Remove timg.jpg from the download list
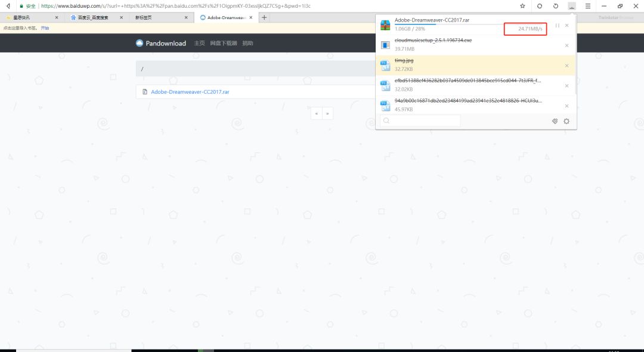 pos(566,66)
